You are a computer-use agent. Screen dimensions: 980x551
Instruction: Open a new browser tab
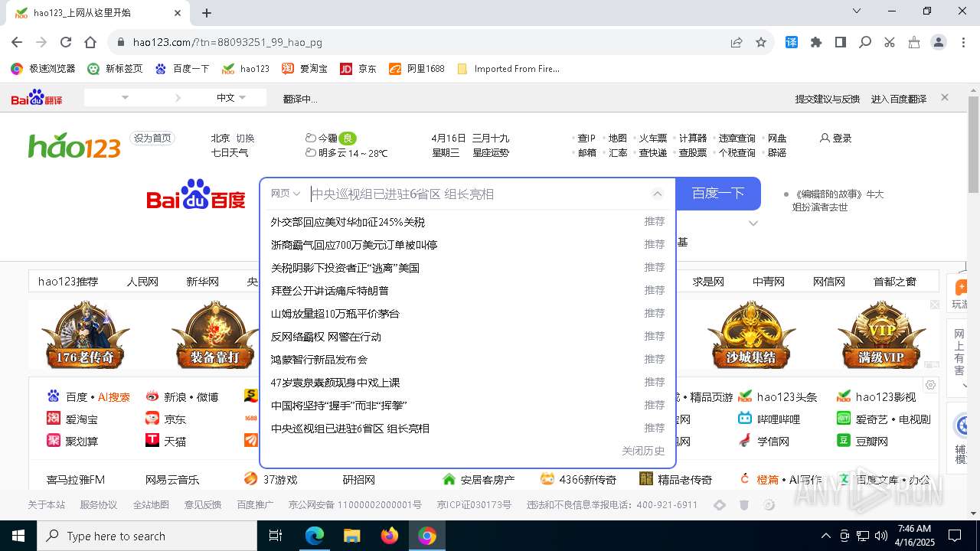pos(207,12)
